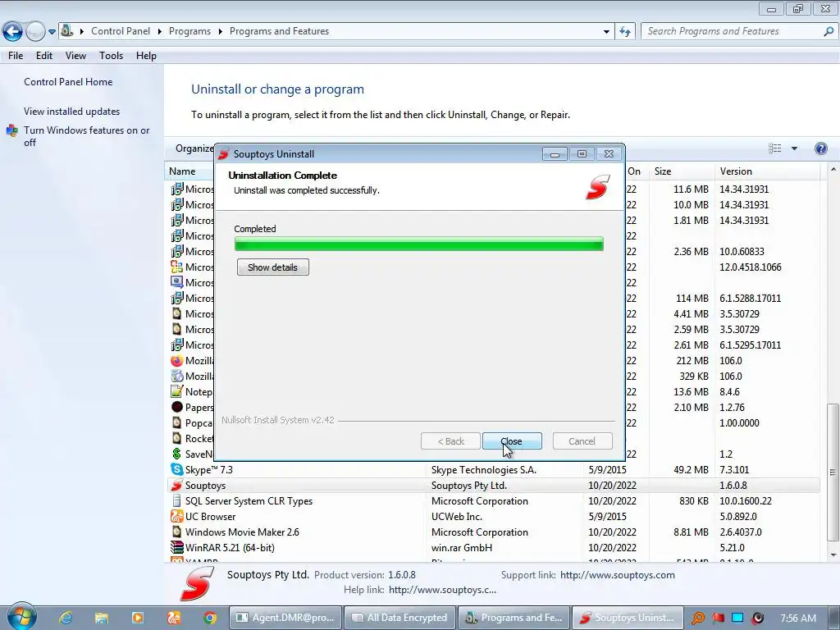Click the Refresh button beside address bar
Image resolution: width=840 pixels, height=630 pixels.
coord(624,32)
